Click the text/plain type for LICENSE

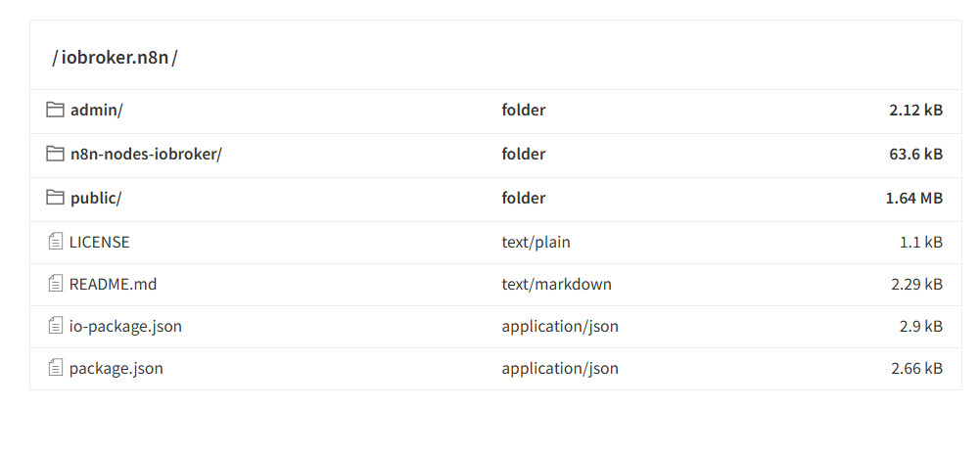click(536, 242)
